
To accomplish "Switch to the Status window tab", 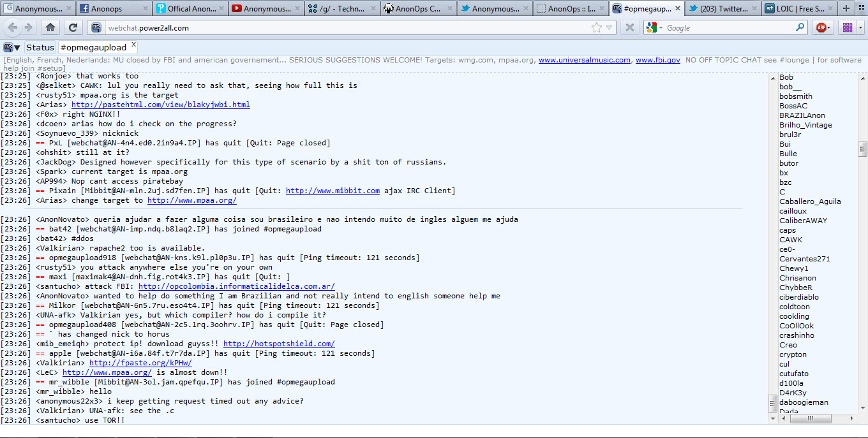I will tap(40, 48).
